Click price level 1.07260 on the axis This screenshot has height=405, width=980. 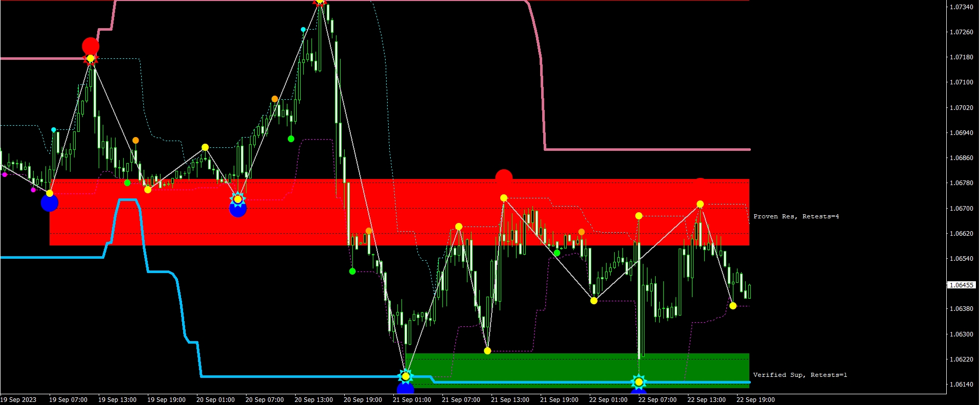point(962,32)
